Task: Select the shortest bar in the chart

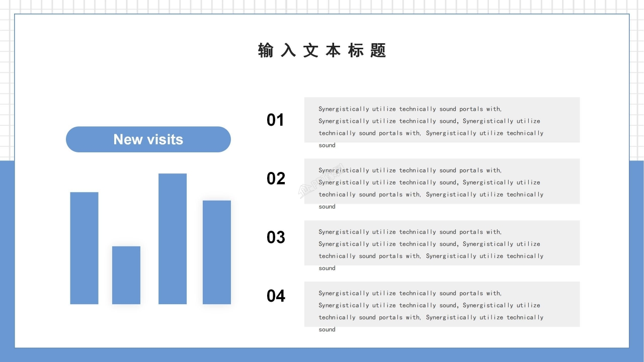Action: (126, 275)
